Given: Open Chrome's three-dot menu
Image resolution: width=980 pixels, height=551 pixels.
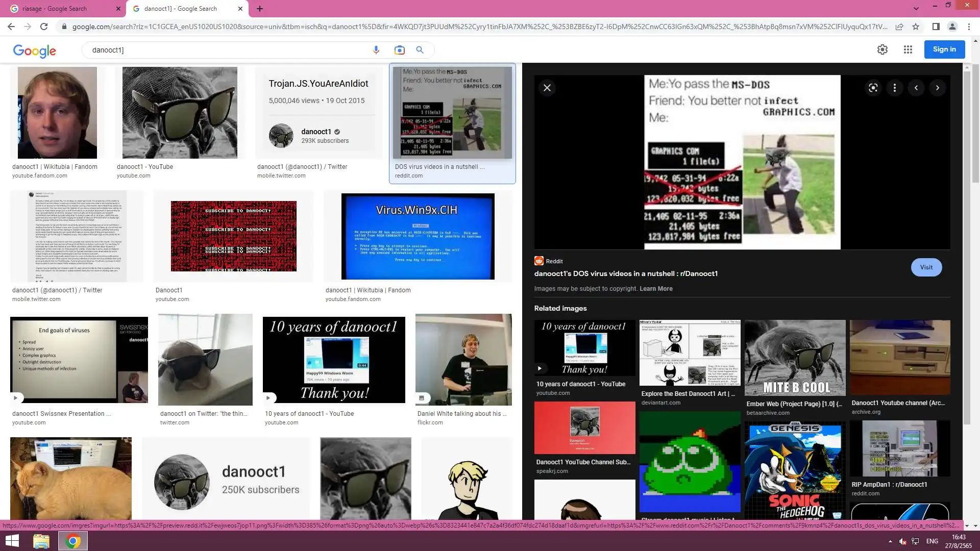Looking at the screenshot, I should click(x=969, y=27).
